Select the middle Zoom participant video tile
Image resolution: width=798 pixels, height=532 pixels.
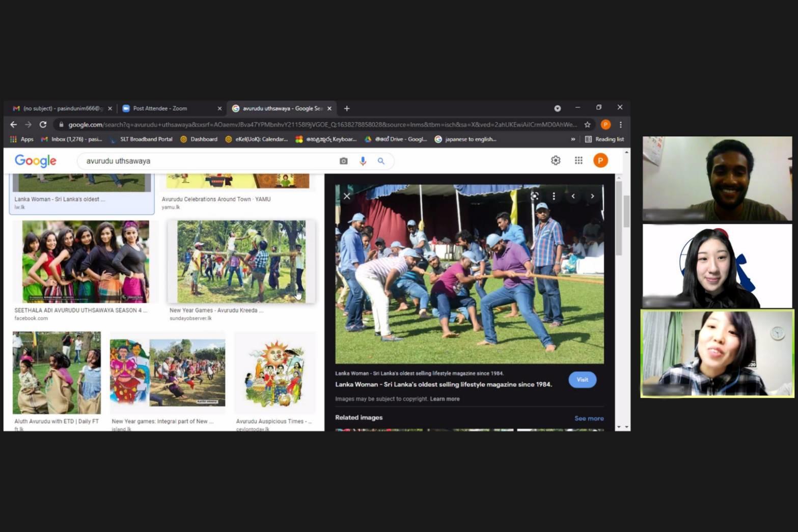tap(717, 266)
